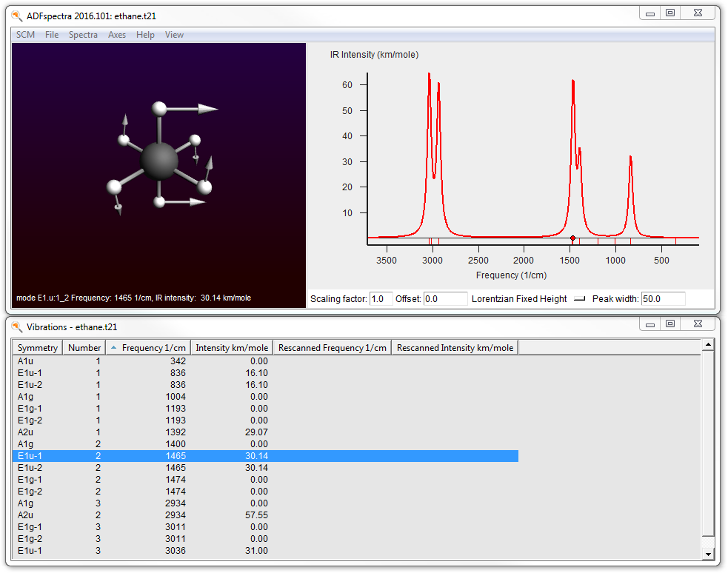Screen dimensions: 728x573
Task: Maximize the Vibrations window
Action: pyautogui.click(x=670, y=324)
